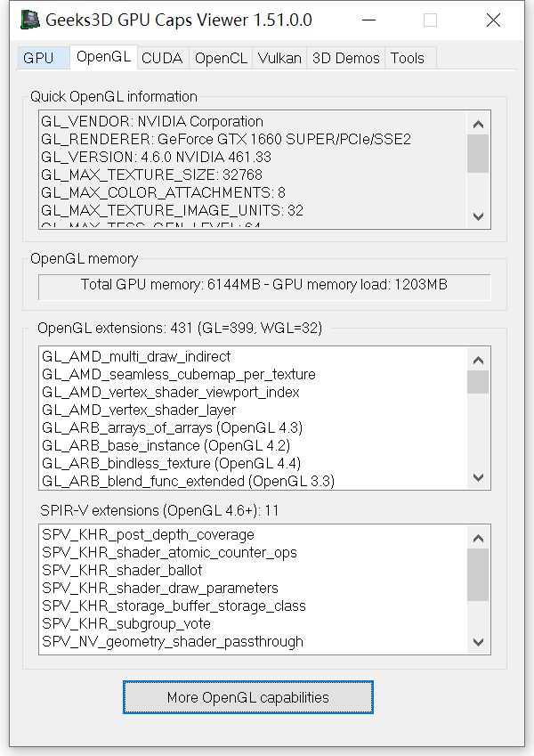Select the Tools tab
The width and height of the screenshot is (534, 756).
(x=410, y=58)
